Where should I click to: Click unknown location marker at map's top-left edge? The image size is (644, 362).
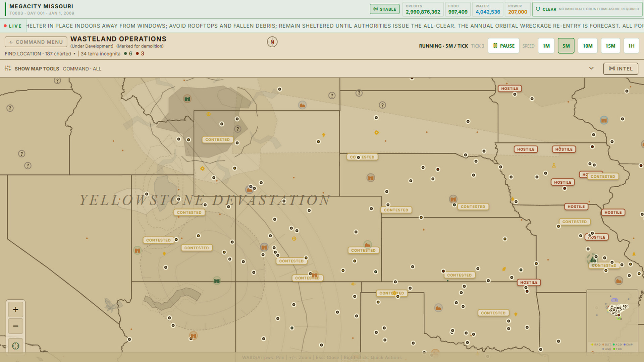57,80
